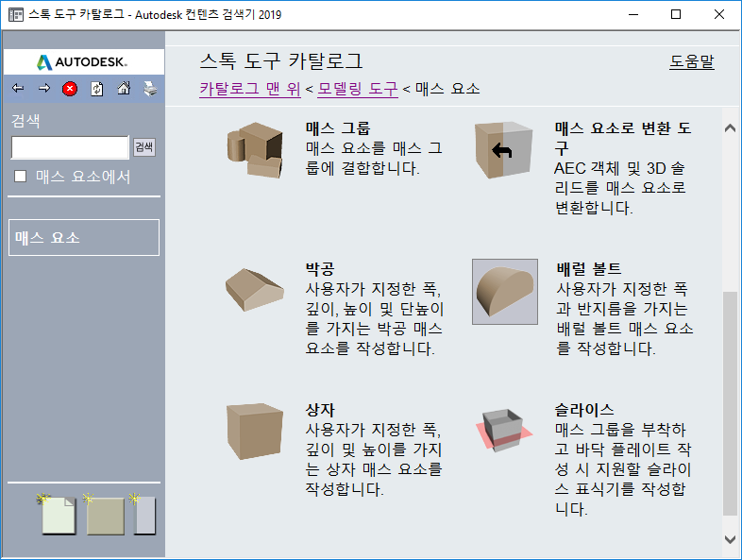The width and height of the screenshot is (742, 560).
Task: Refresh the catalog page
Action: tap(97, 89)
